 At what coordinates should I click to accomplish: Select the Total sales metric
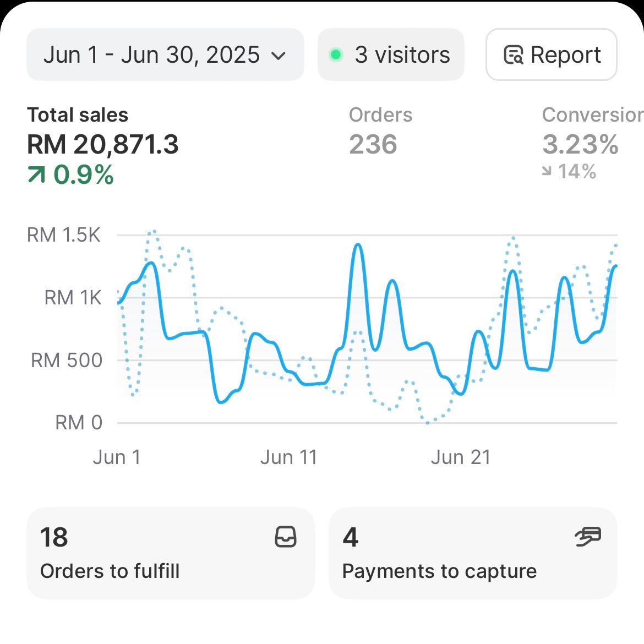click(78, 115)
